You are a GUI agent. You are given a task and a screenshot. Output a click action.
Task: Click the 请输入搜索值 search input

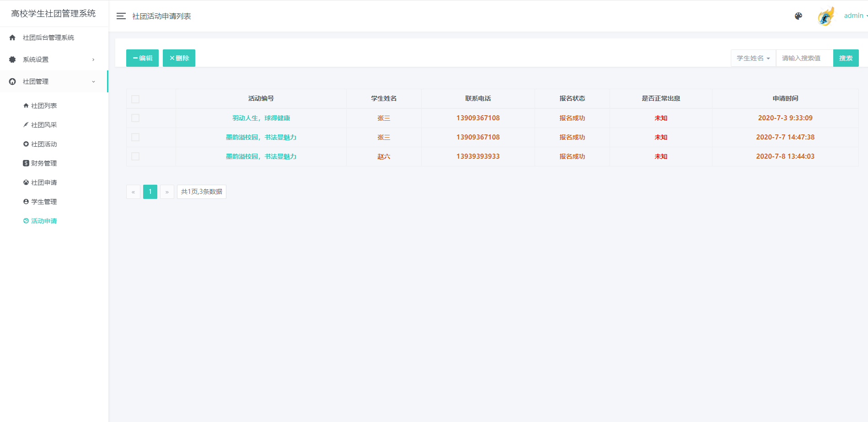(x=804, y=58)
